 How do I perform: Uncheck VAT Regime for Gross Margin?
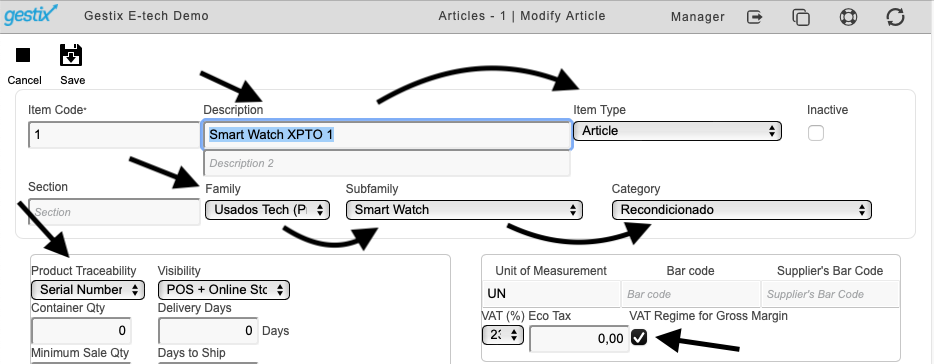pyautogui.click(x=639, y=338)
